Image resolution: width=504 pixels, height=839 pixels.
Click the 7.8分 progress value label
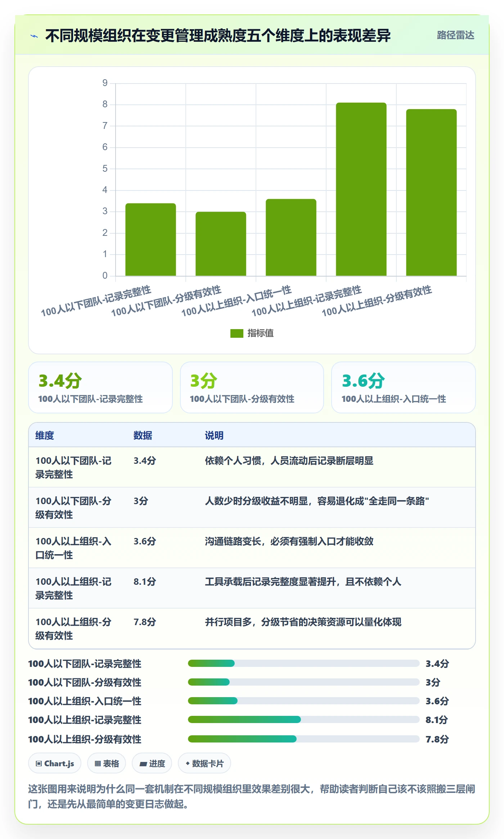pyautogui.click(x=437, y=739)
